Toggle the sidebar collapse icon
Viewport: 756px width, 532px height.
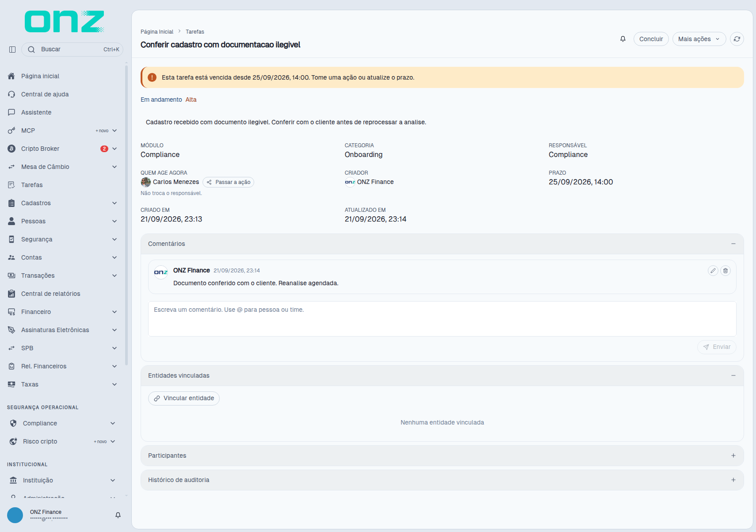[12, 50]
